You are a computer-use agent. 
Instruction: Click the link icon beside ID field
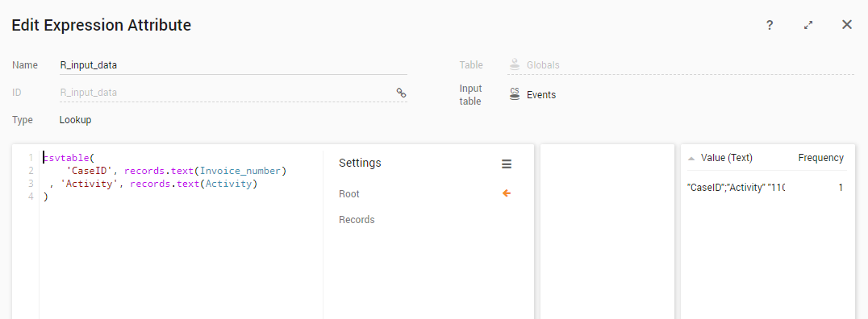[402, 93]
